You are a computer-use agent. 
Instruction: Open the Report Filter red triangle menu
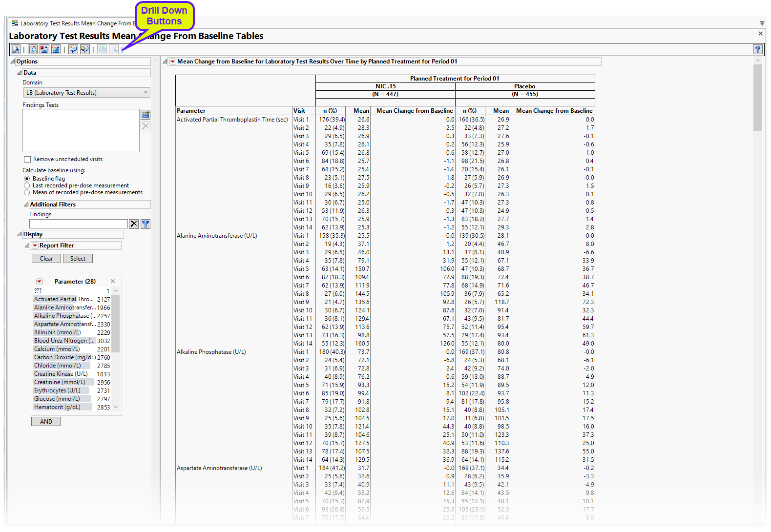[35, 246]
